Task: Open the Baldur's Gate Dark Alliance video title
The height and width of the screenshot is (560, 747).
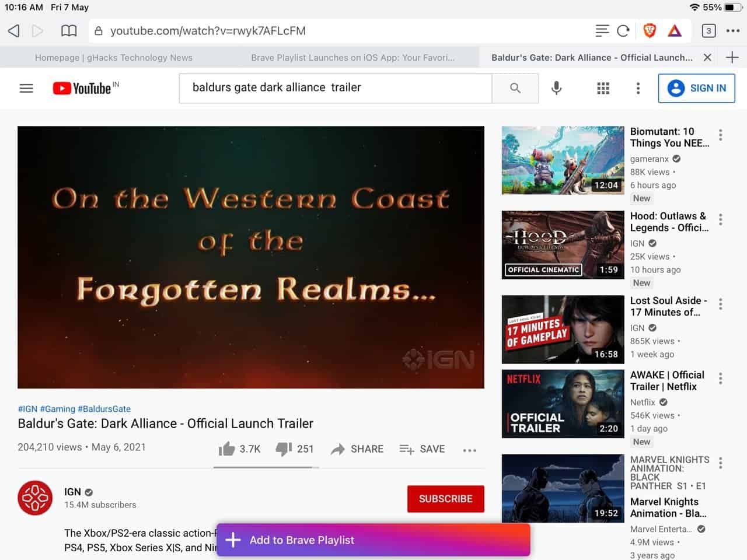Action: pos(165,423)
